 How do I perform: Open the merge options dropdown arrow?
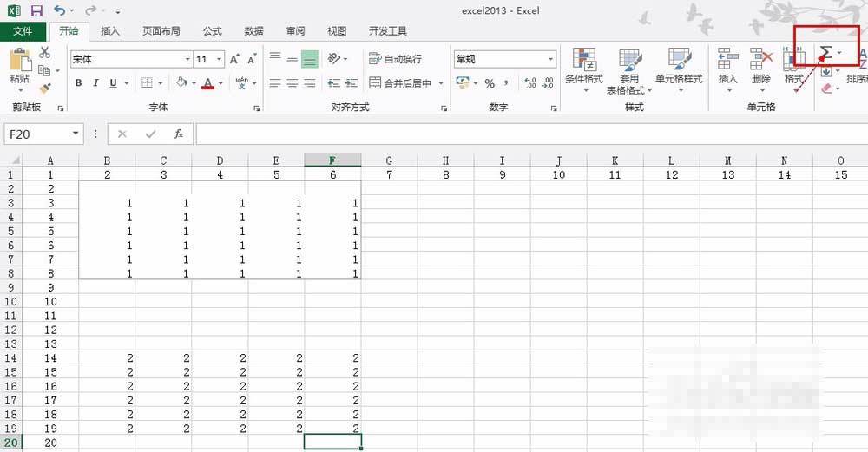click(x=441, y=83)
